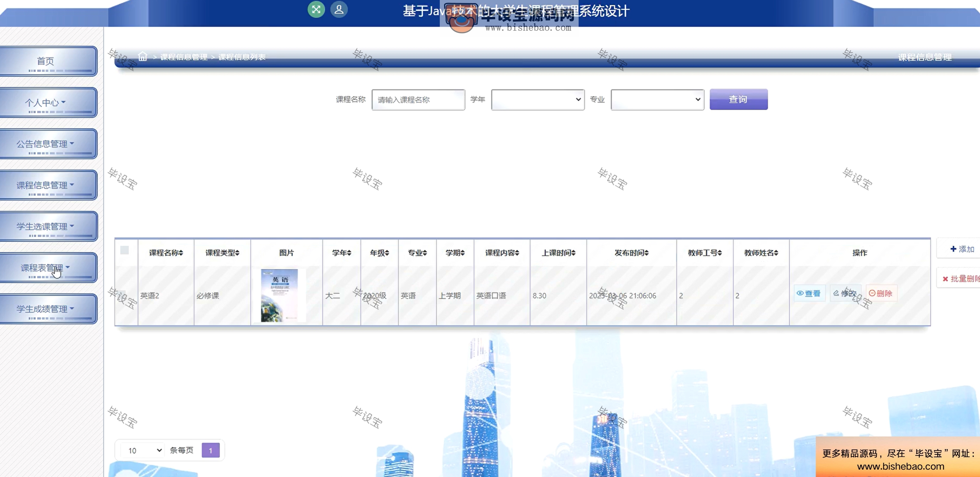Click 修改 to edit the 英语2 course
Screen dimensions: 980x477
point(845,293)
